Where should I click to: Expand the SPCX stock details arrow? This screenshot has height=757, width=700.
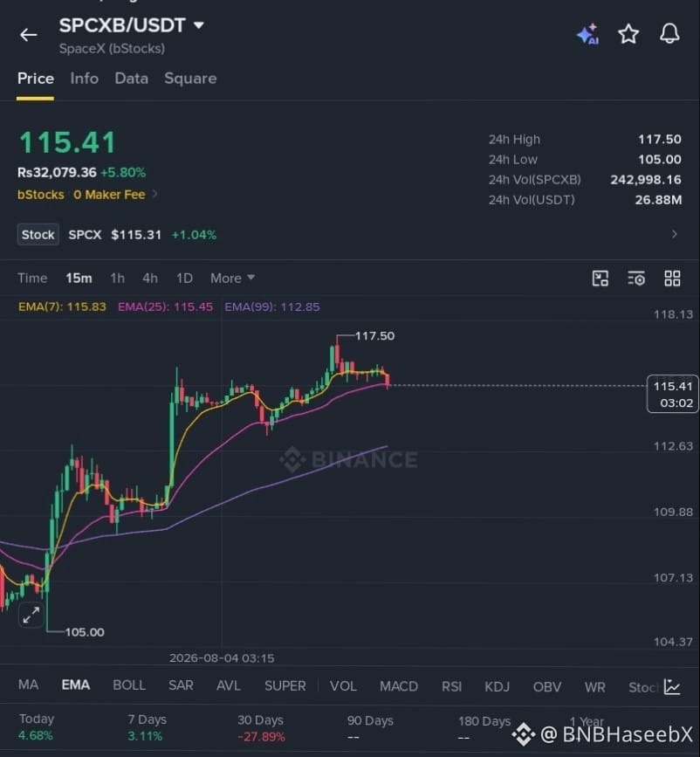(675, 234)
